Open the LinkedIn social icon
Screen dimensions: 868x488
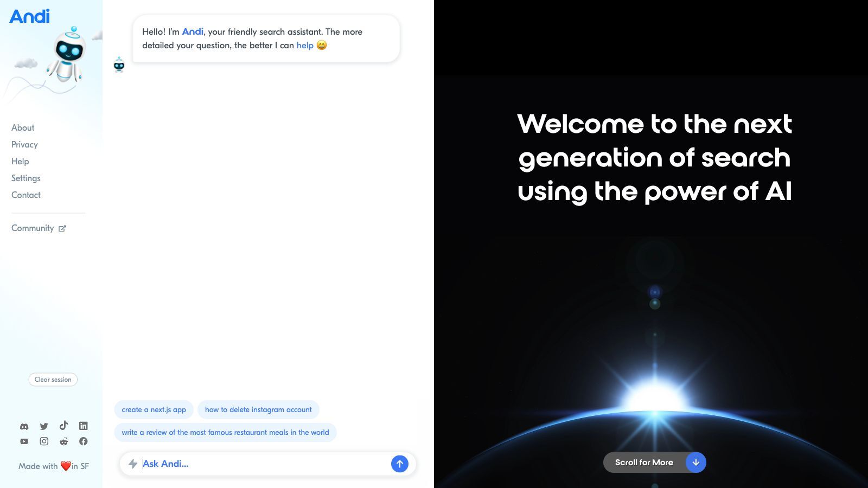(83, 426)
